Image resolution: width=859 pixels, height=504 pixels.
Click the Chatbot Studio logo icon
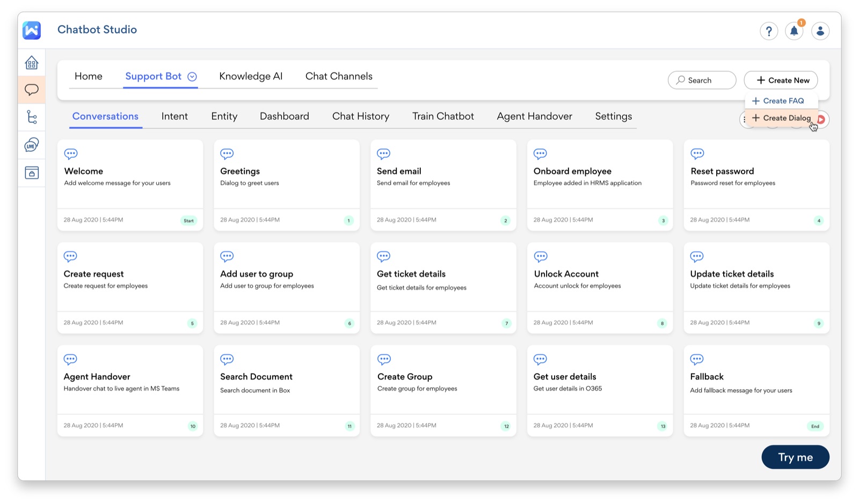click(x=32, y=30)
